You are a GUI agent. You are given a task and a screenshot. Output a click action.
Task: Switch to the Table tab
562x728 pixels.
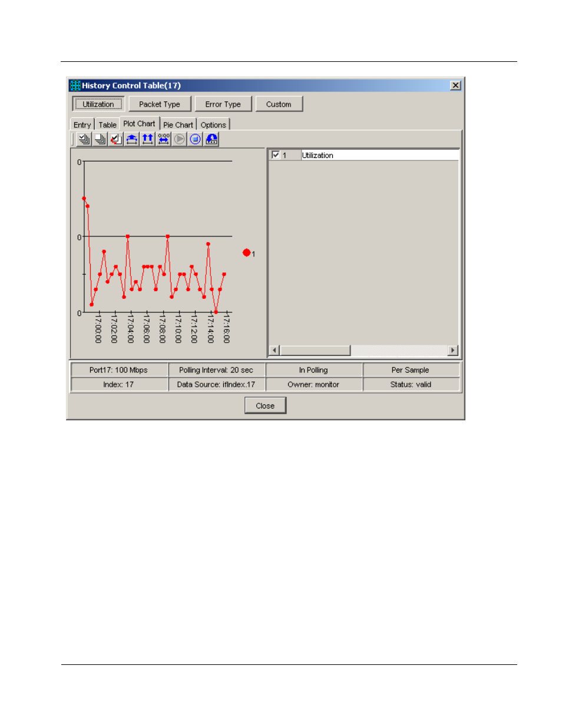click(x=107, y=125)
